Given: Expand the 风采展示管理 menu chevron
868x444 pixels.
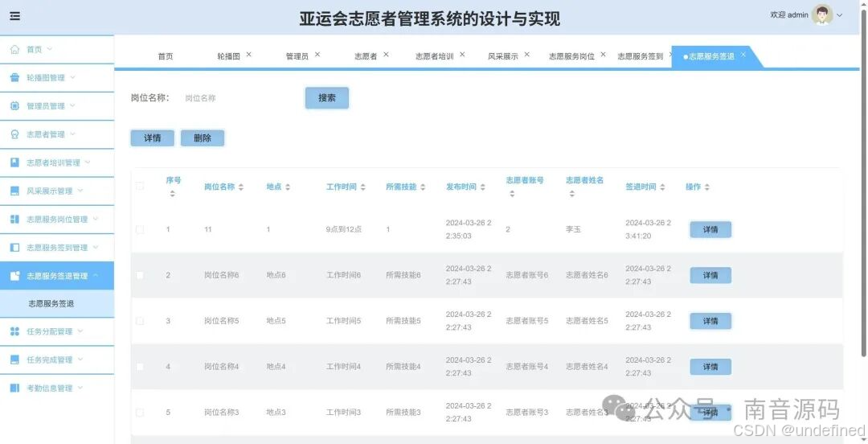Looking at the screenshot, I should point(80,191).
